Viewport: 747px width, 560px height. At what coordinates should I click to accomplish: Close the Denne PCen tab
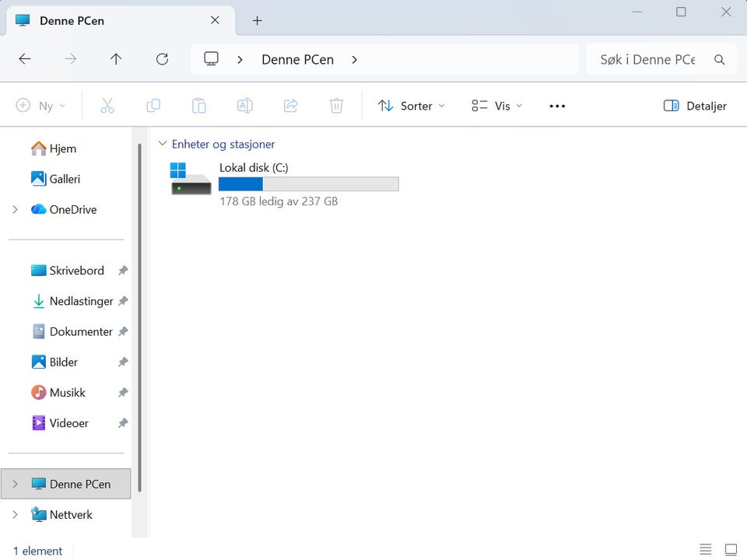pos(215,20)
